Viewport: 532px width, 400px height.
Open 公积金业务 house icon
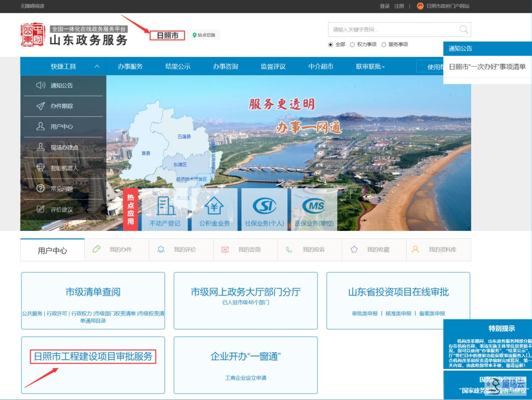pyautogui.click(x=214, y=206)
